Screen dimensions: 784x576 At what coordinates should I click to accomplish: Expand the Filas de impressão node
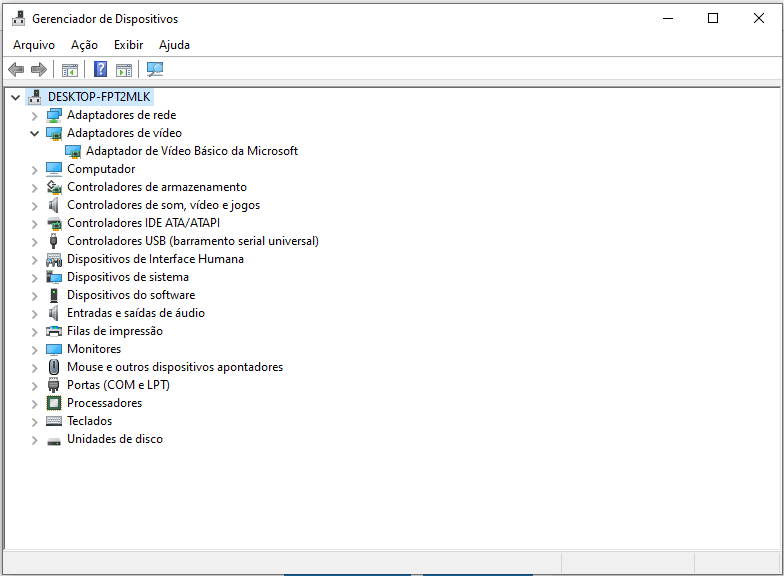pos(34,332)
